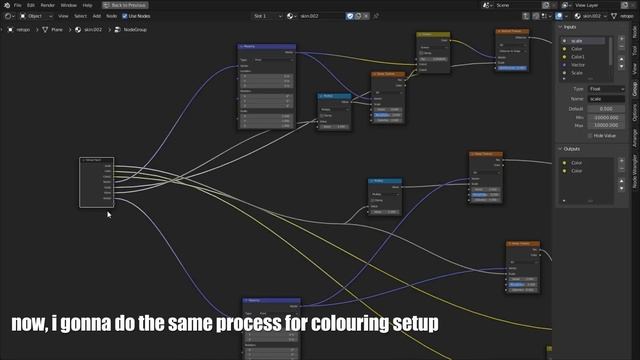The height and width of the screenshot is (360, 640).
Task: Add a new input socket with plus
Action: (x=621, y=39)
